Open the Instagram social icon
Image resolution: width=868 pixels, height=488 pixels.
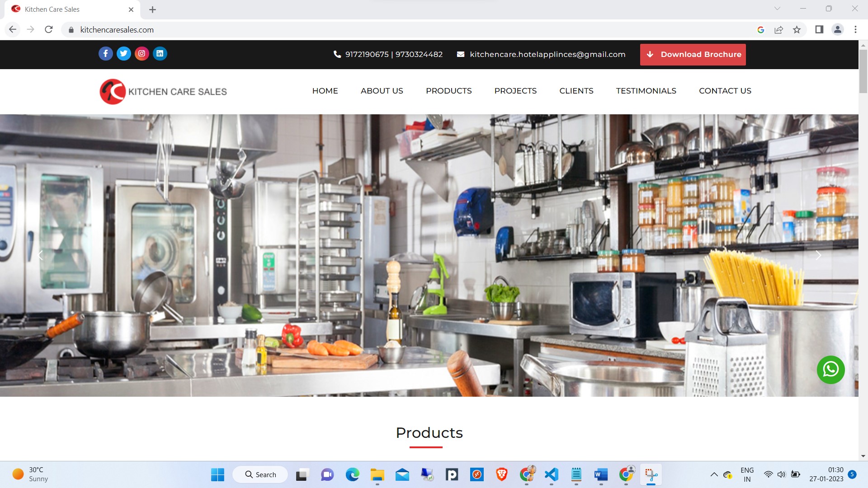point(142,53)
